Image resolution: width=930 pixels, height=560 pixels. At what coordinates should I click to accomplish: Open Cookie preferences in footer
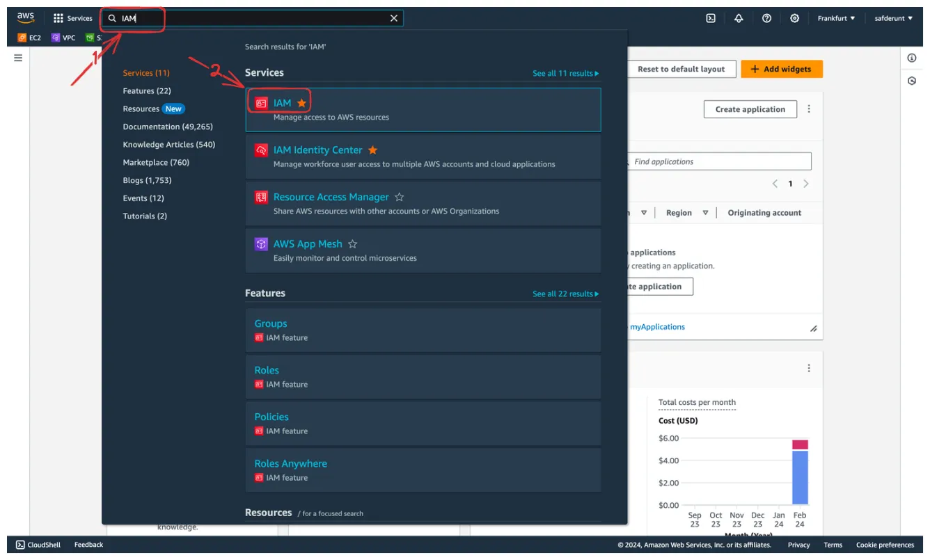point(885,545)
